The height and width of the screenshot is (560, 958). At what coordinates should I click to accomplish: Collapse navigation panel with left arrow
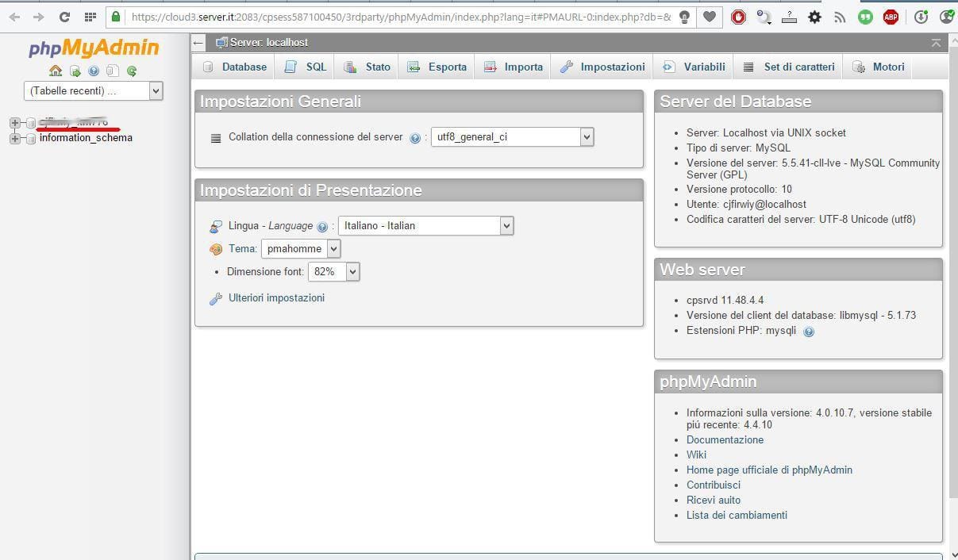click(x=198, y=43)
